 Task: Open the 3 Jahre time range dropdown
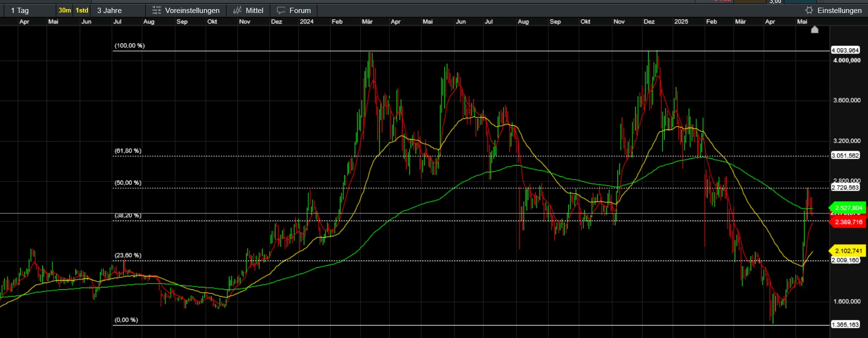pos(118,10)
